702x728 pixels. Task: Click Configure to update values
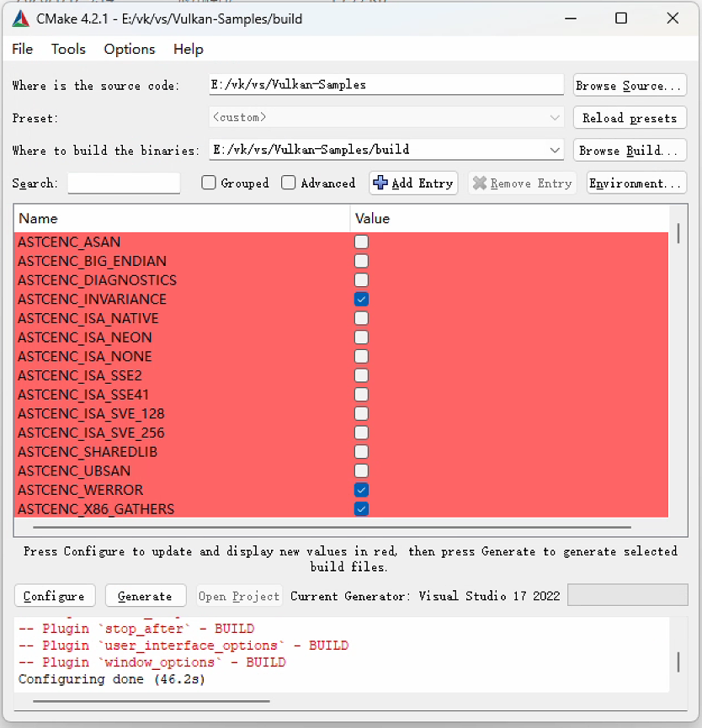pyautogui.click(x=55, y=596)
